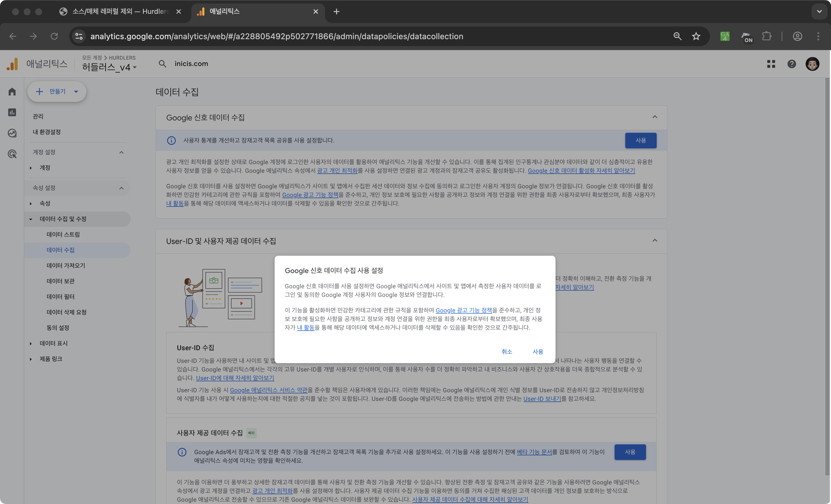831x504 pixels.
Task: Open 내 활동 link in dialog
Action: coord(305,327)
